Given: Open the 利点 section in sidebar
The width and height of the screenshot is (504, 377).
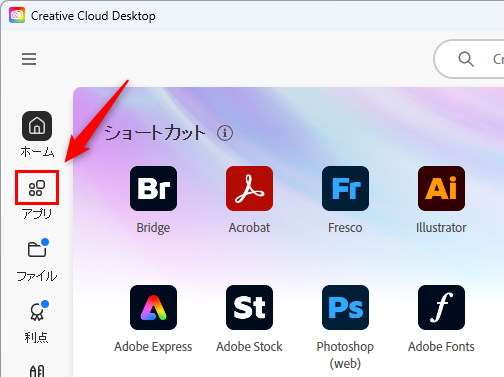Looking at the screenshot, I should click(x=37, y=322).
